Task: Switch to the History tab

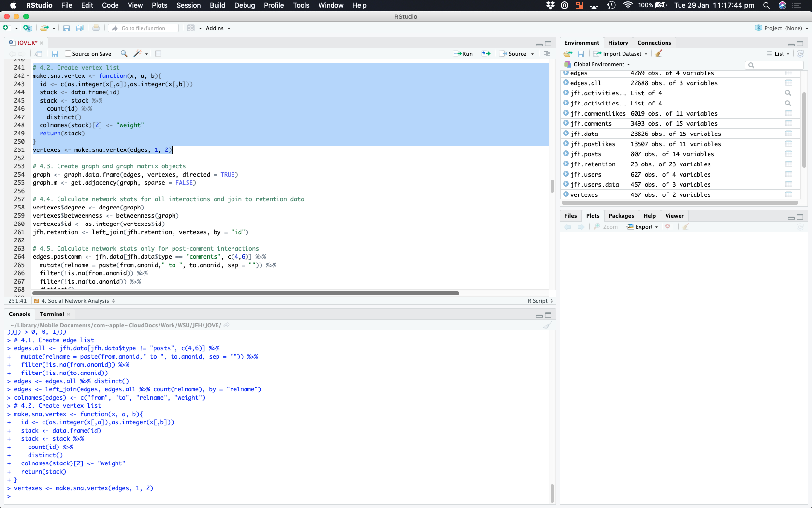Action: click(618, 43)
